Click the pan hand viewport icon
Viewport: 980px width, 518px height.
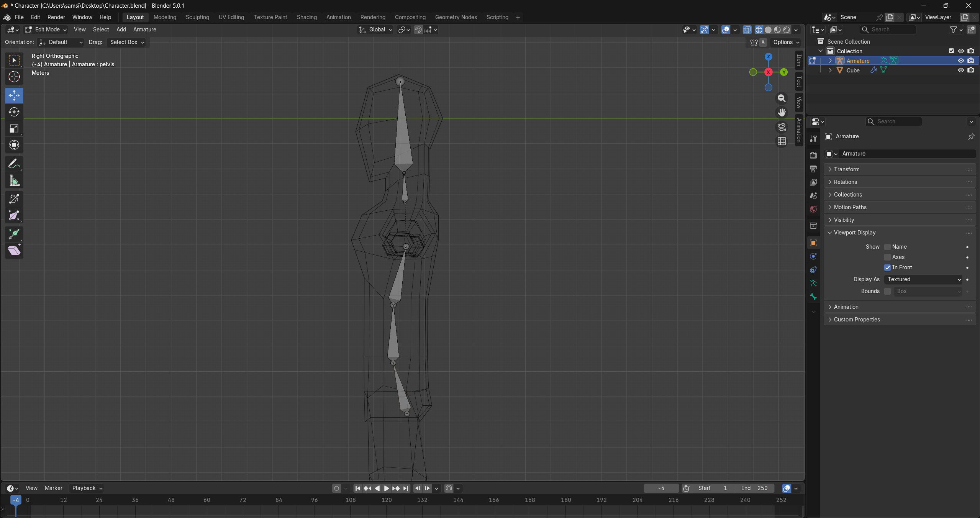pyautogui.click(x=782, y=112)
